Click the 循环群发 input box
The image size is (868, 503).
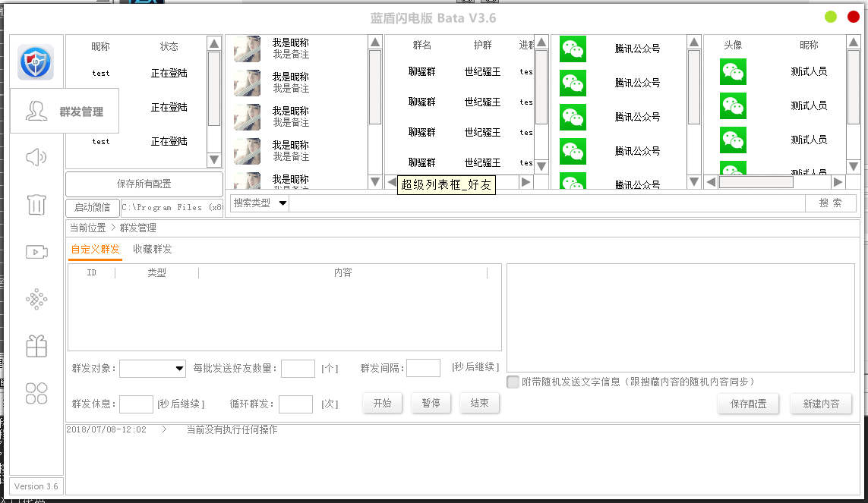click(295, 404)
